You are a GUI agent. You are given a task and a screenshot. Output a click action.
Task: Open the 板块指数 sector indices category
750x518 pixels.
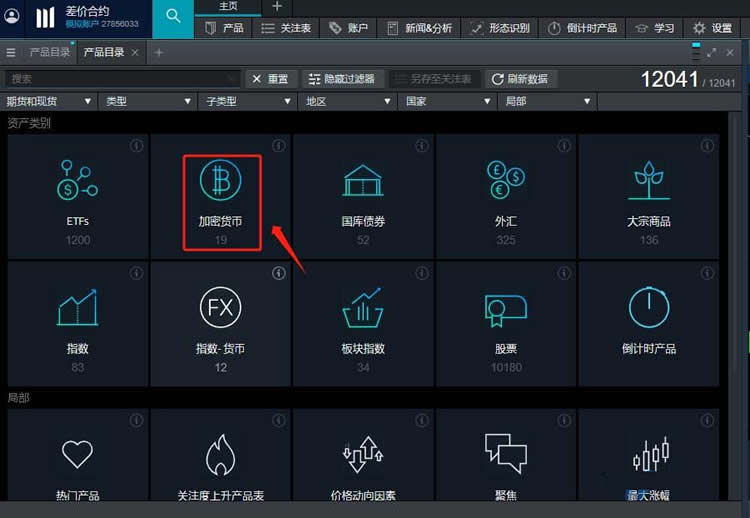pos(363,324)
